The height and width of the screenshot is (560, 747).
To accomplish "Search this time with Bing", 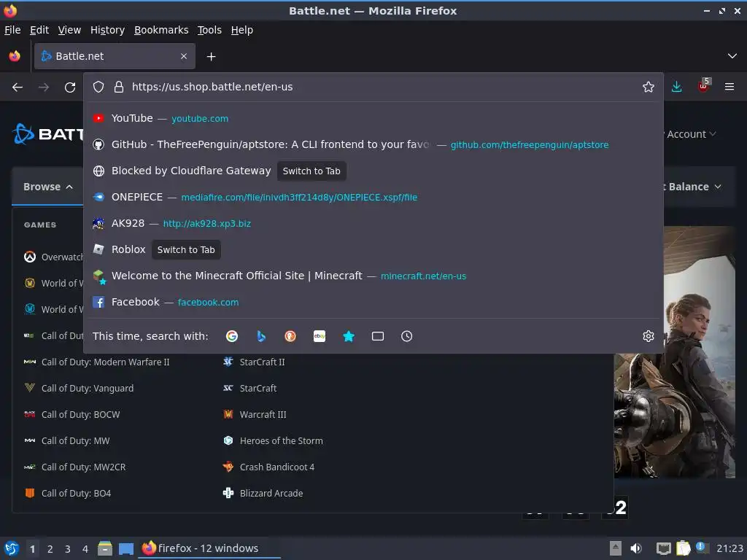I will [261, 336].
